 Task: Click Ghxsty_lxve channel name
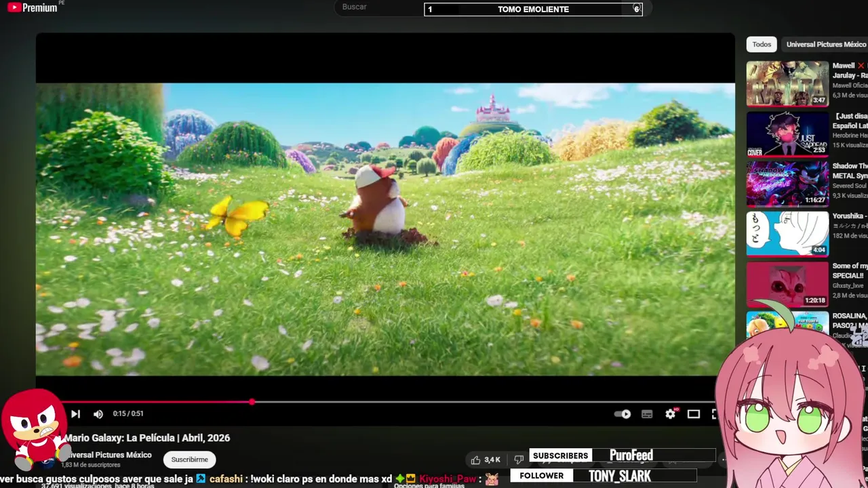tap(849, 286)
